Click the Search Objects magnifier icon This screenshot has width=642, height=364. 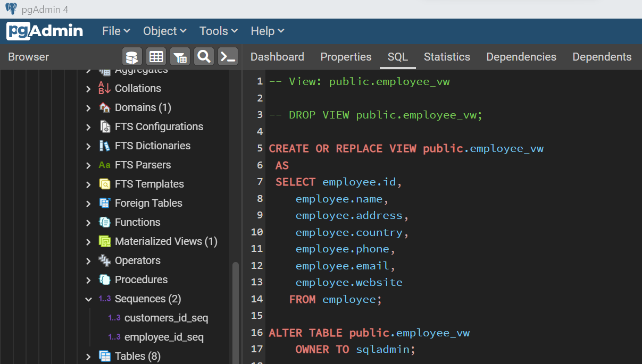pyautogui.click(x=204, y=56)
